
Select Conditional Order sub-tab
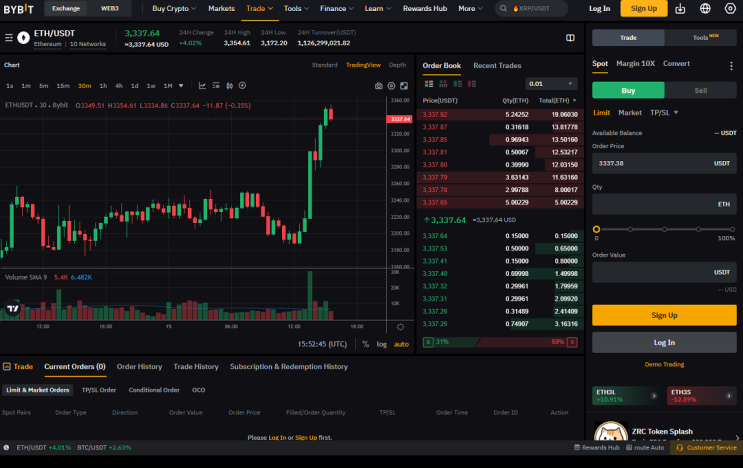(x=154, y=390)
